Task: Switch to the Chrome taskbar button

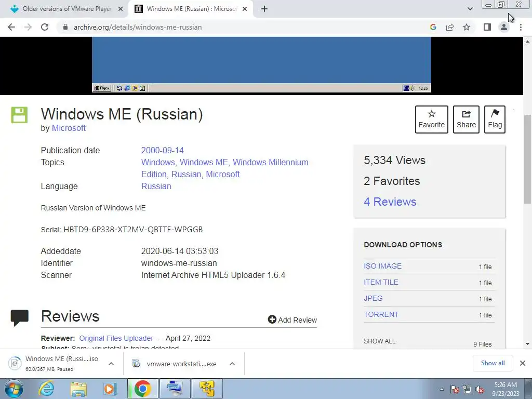Action: pyautogui.click(x=142, y=389)
